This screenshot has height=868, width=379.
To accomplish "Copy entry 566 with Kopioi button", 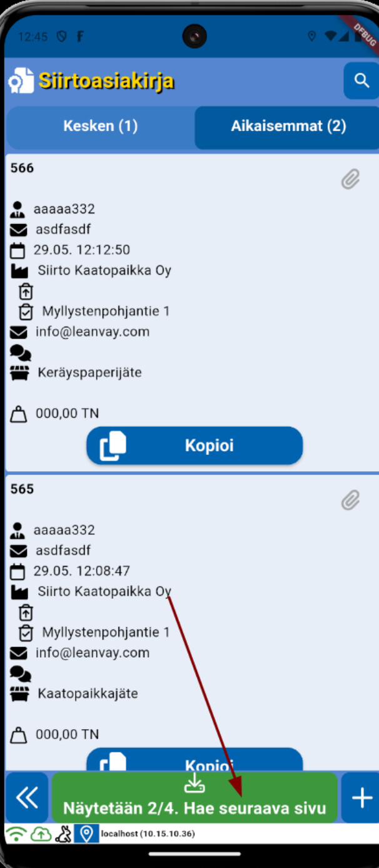I will point(195,446).
